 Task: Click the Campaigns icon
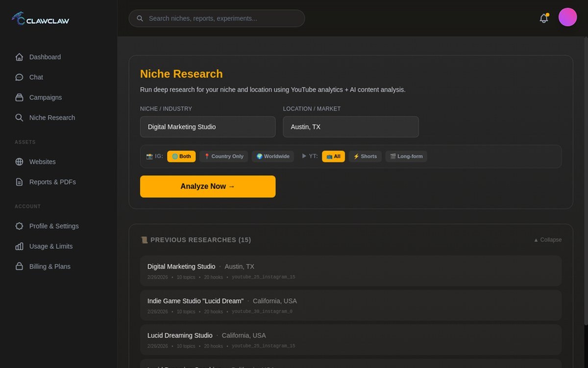tap(19, 97)
